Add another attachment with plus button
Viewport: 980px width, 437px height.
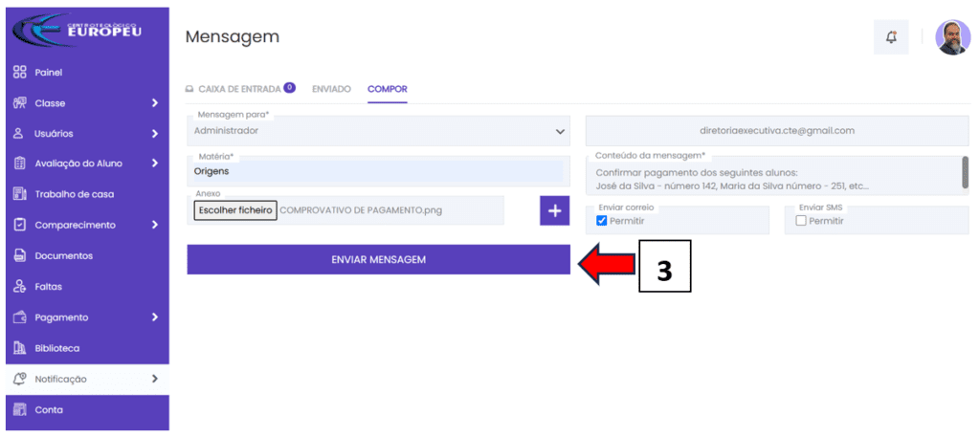pos(555,210)
